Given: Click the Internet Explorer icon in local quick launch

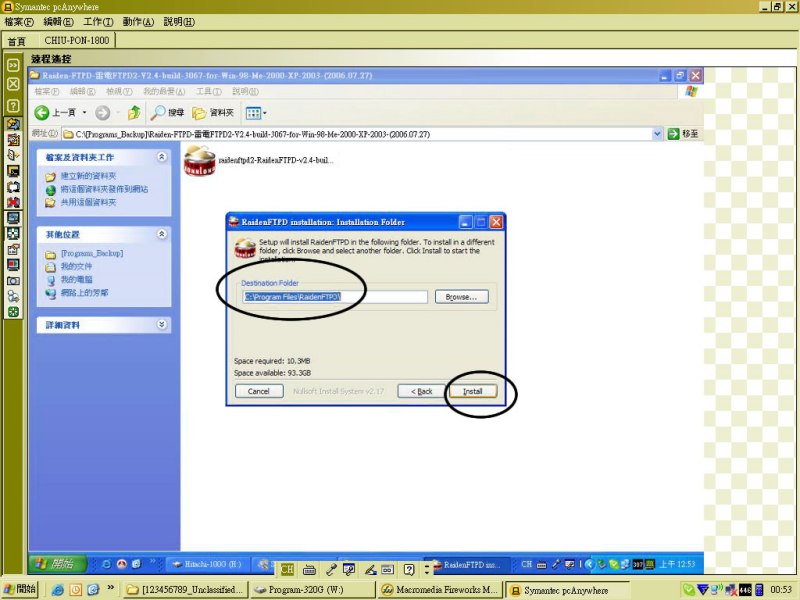Looking at the screenshot, I should 58,590.
